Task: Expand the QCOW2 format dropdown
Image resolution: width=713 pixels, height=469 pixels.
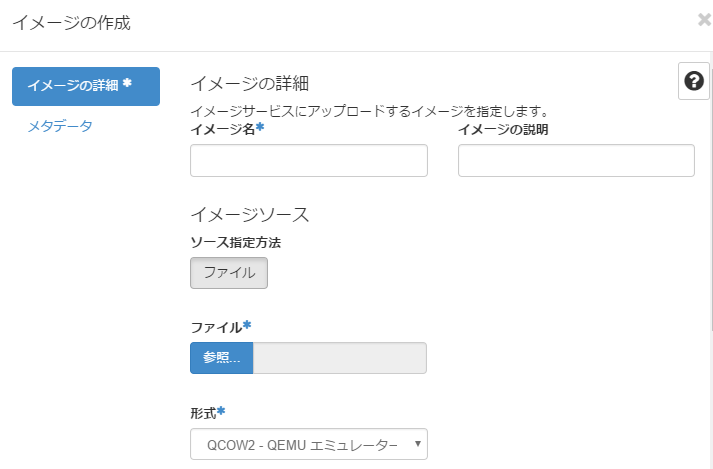Action: point(308,444)
